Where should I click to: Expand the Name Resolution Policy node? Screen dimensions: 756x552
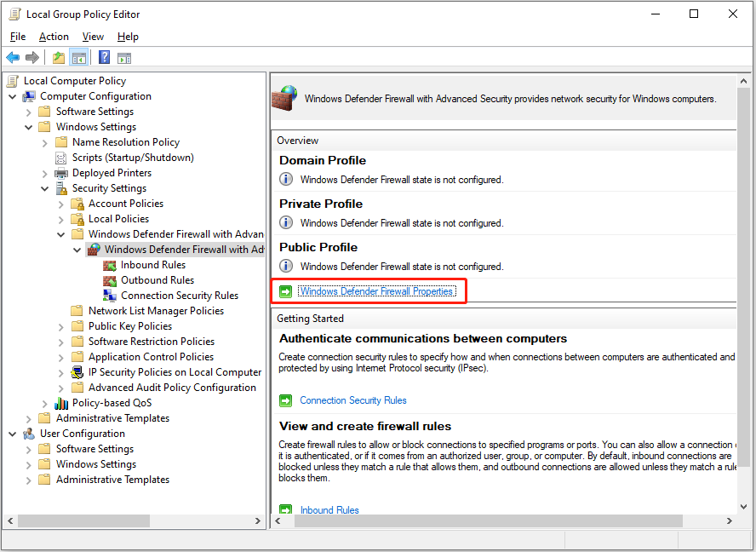coord(45,143)
